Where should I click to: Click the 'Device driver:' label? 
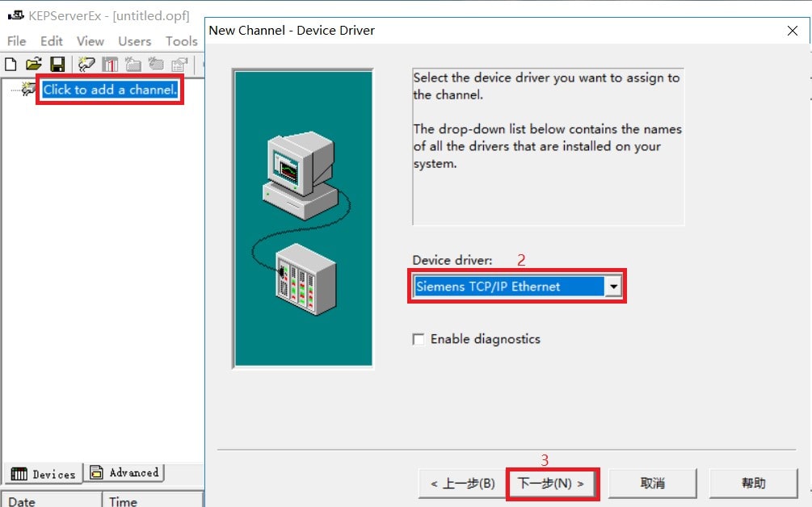[x=452, y=260]
